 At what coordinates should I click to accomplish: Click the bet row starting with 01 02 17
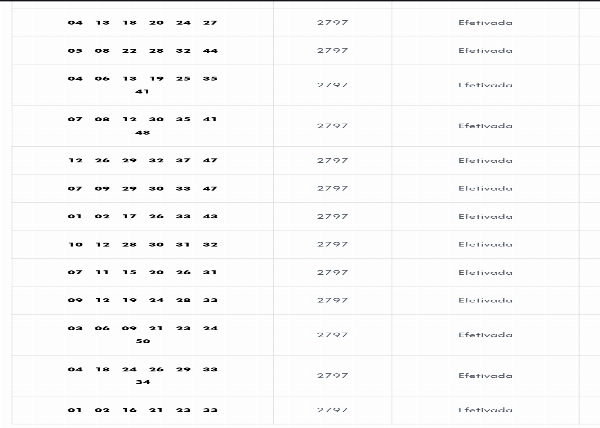tap(142, 216)
